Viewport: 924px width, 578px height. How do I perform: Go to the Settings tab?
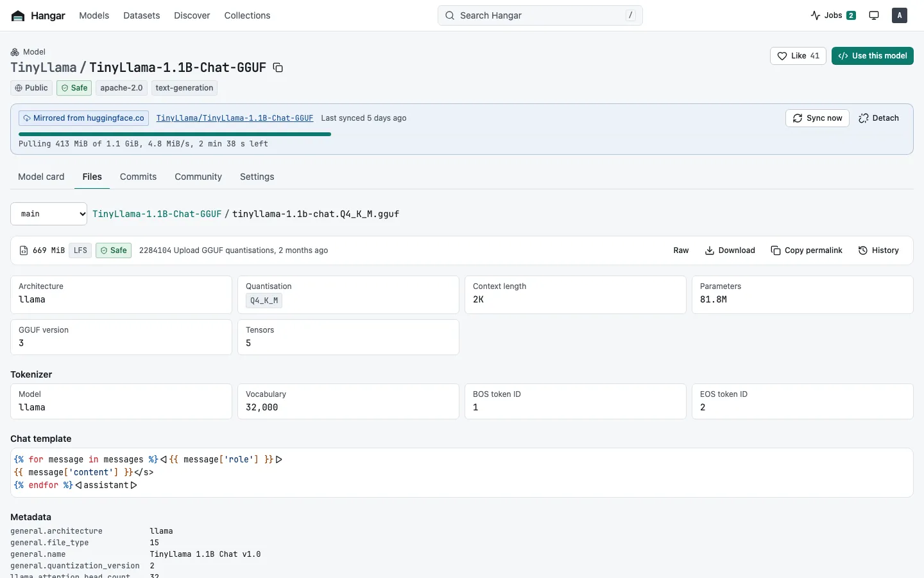(x=257, y=177)
